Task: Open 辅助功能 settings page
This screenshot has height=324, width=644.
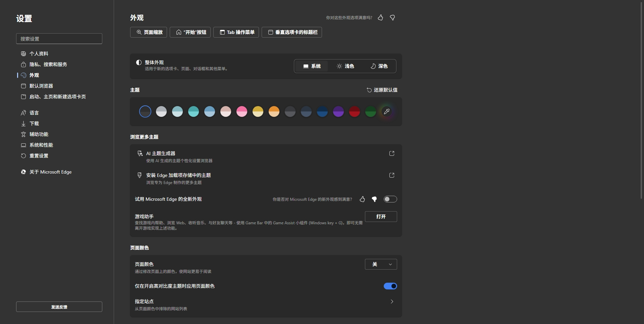Action: pos(39,134)
